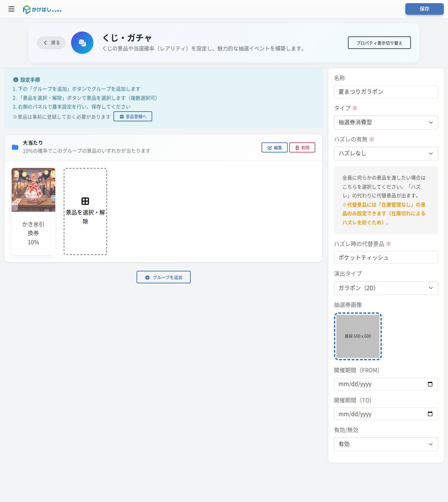Click the grid icon in 景品を選択・解除 box
Image resolution: width=448 pixels, height=502 pixels.
click(85, 201)
